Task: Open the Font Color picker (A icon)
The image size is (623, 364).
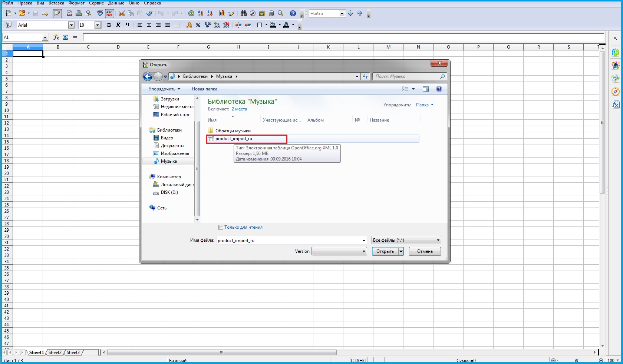Action: [x=286, y=25]
